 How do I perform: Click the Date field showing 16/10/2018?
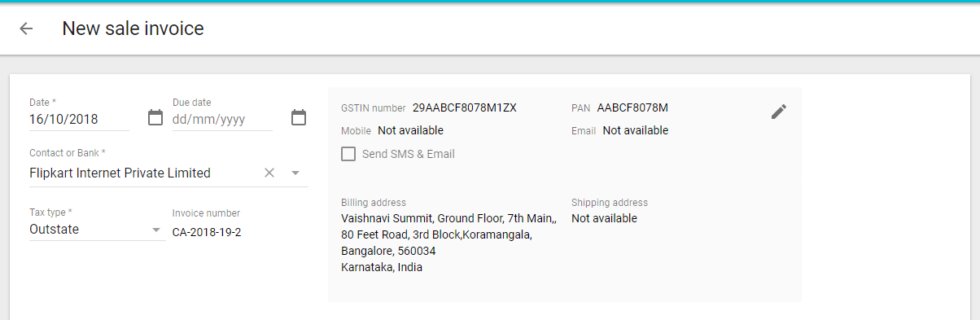[x=79, y=119]
